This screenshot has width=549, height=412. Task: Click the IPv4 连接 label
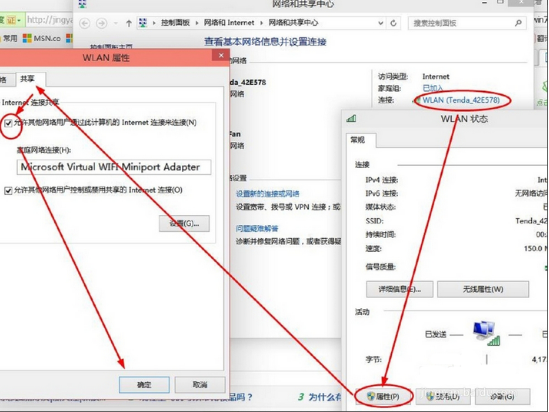point(382,180)
